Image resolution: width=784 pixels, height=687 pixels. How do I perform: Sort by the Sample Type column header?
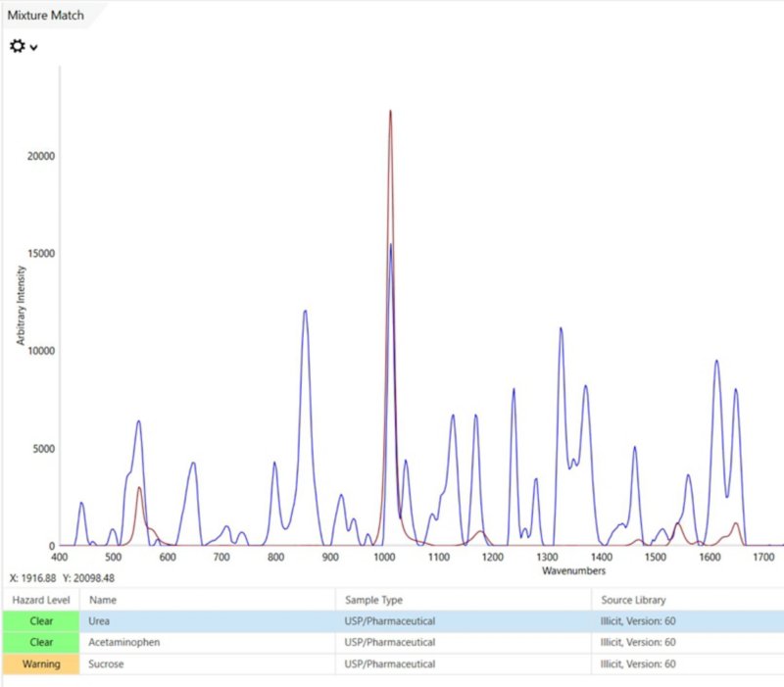tap(464, 600)
